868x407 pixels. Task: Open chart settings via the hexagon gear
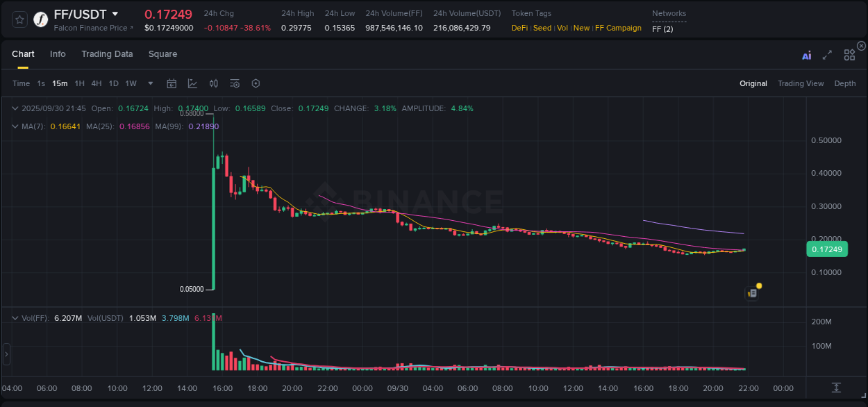pyautogui.click(x=256, y=83)
